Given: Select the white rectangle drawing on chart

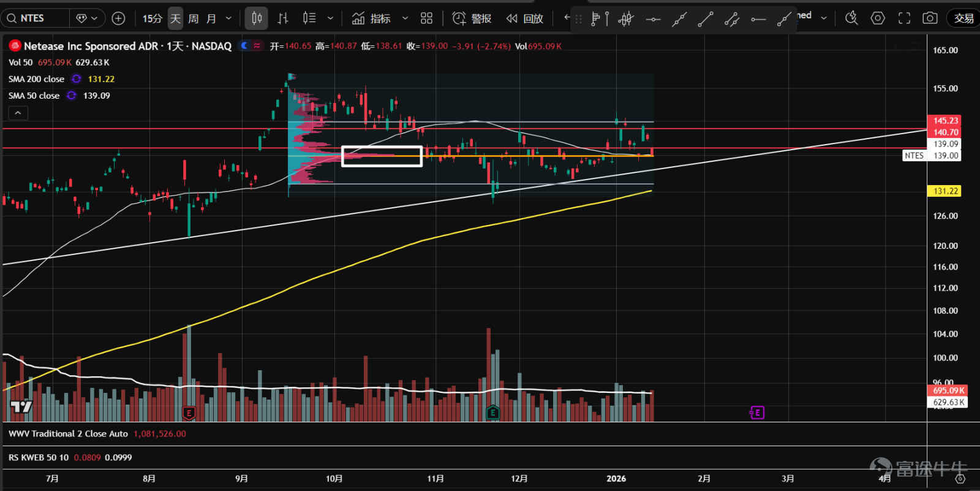Looking at the screenshot, I should [x=382, y=156].
